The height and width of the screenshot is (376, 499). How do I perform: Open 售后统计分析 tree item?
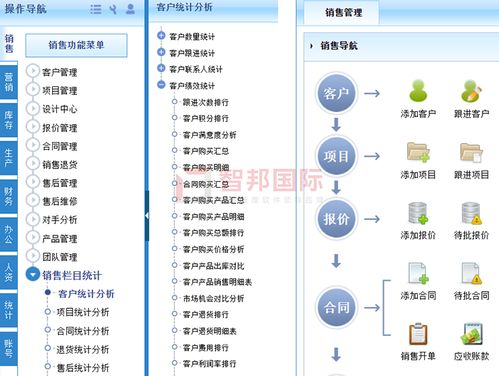[x=83, y=368]
